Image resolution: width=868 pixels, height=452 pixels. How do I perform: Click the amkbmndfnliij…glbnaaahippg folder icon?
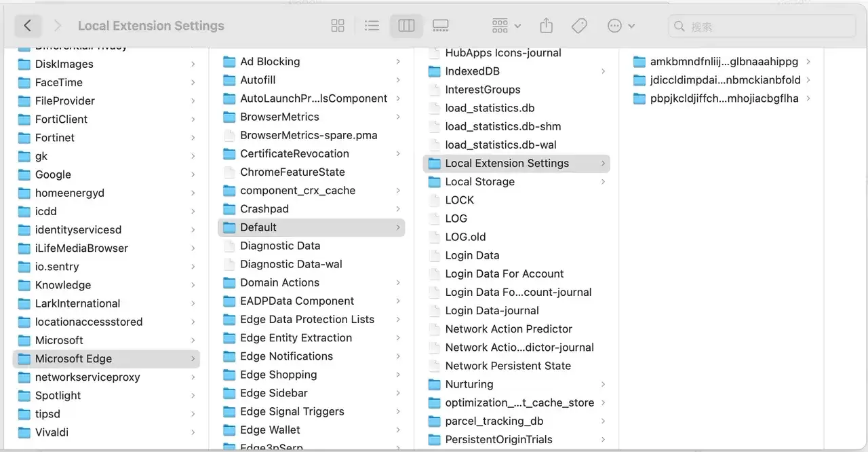pyautogui.click(x=639, y=62)
